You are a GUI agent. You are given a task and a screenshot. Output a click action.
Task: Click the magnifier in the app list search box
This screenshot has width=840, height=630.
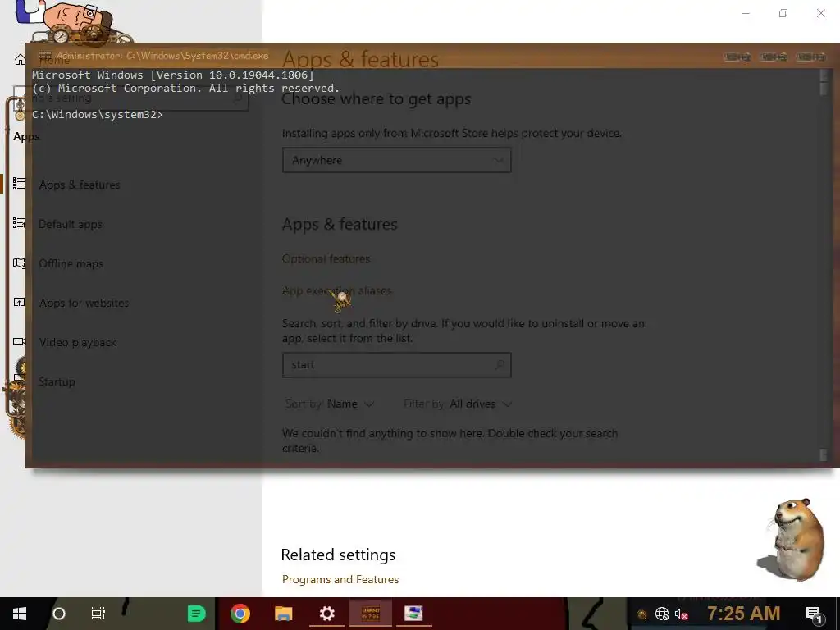tap(500, 365)
